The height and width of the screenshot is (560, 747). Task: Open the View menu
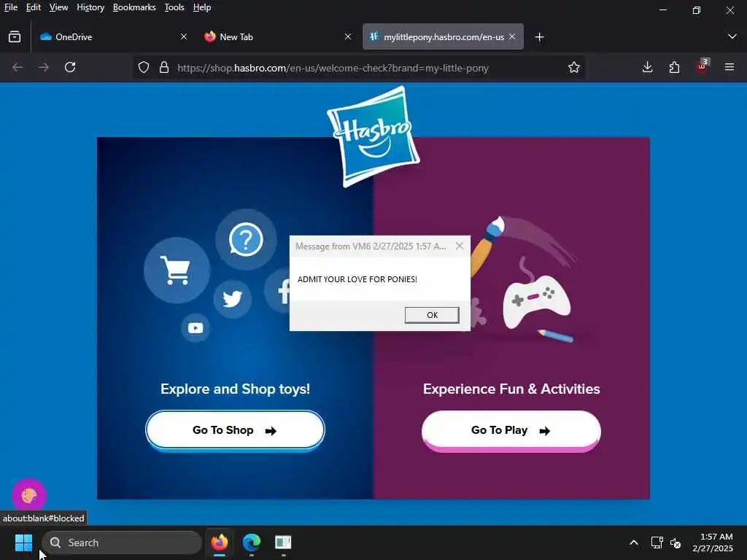point(58,7)
